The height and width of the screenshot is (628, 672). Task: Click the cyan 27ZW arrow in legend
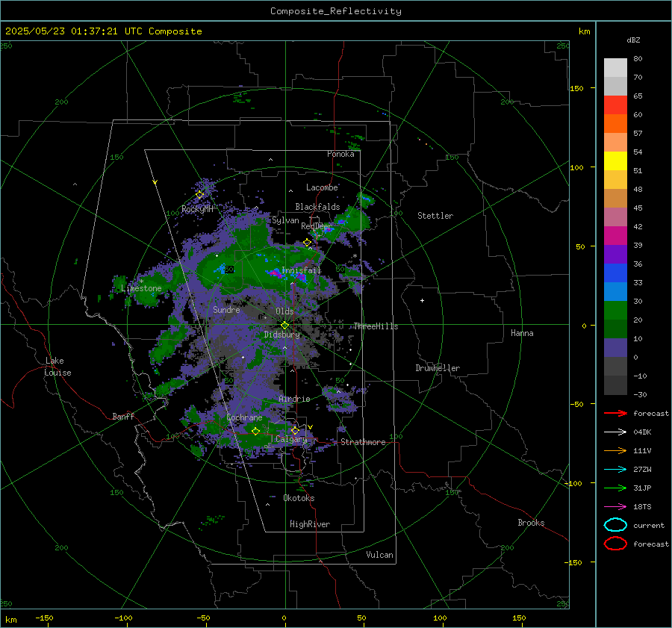615,470
